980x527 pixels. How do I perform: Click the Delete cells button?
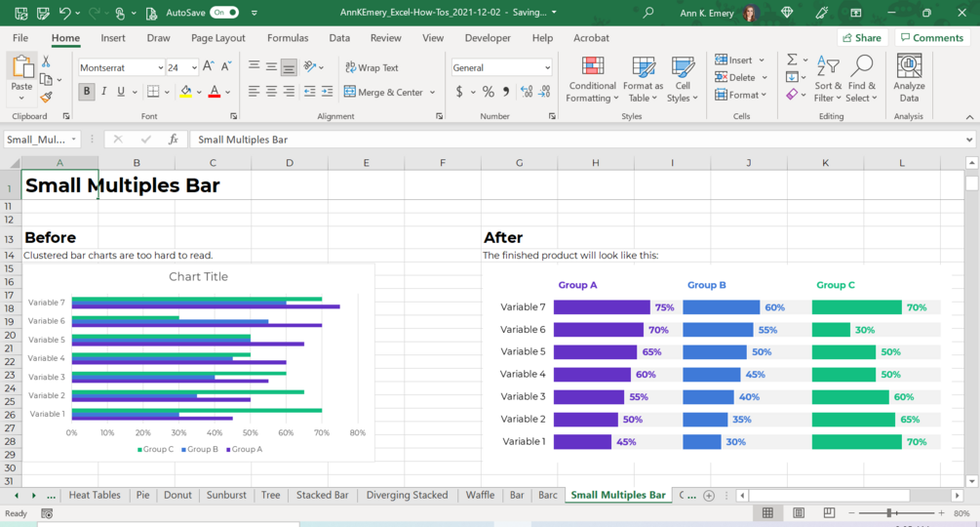[735, 77]
